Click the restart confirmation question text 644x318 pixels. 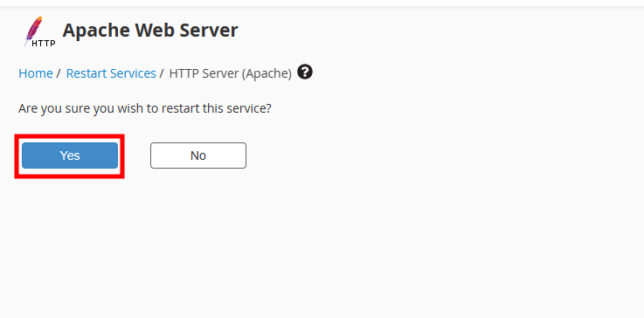145,109
